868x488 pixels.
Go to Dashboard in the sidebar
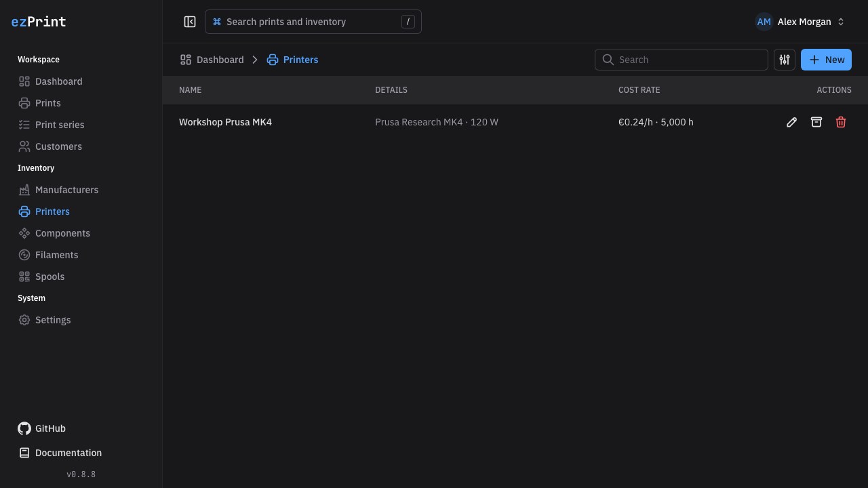(x=81, y=81)
